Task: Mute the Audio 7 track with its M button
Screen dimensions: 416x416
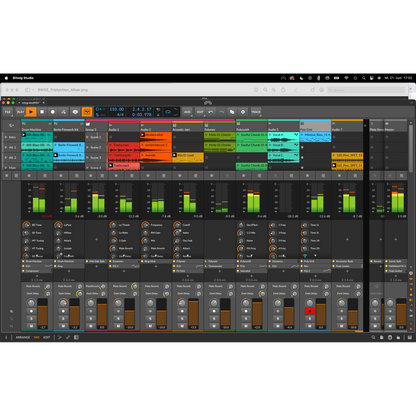Action: (x=342, y=326)
